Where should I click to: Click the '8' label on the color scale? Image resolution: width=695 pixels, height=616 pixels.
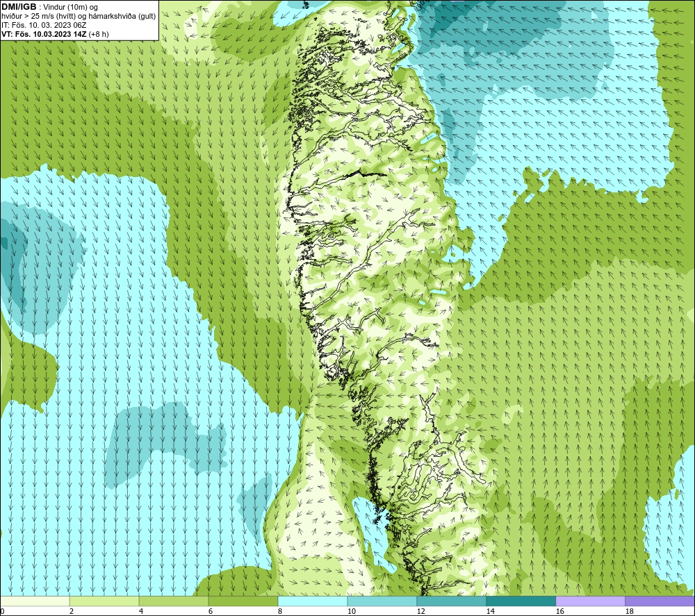click(x=279, y=612)
